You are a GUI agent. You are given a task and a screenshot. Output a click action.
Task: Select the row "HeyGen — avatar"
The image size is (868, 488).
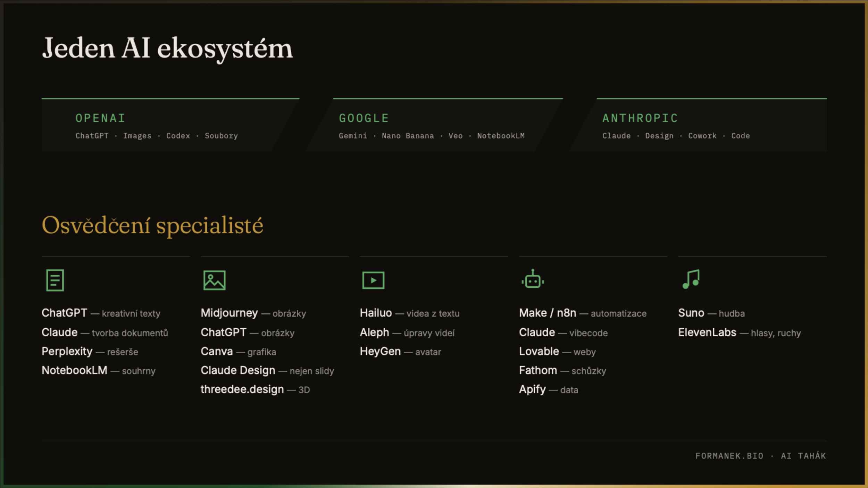401,352
